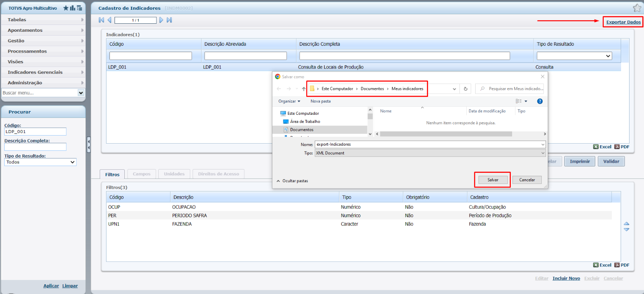Export Filtros grid to PDF
644x294 pixels.
pyautogui.click(x=622, y=265)
